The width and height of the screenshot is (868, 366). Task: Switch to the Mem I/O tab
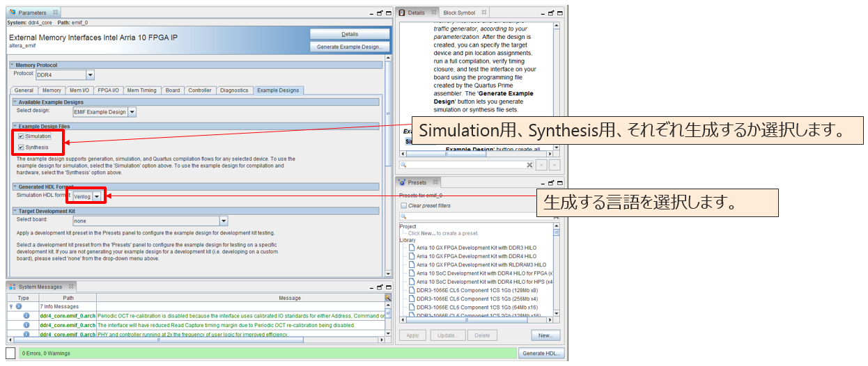pyautogui.click(x=79, y=90)
